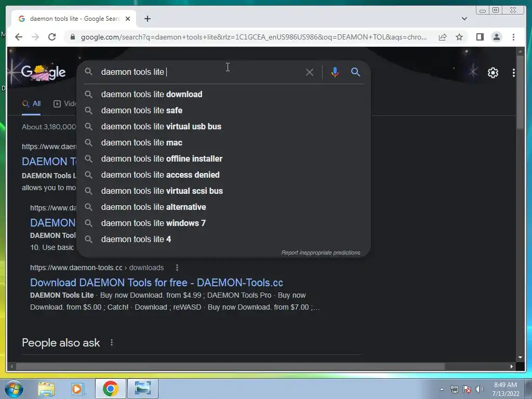
Task: Go back to the previous page
Action: pos(19,37)
